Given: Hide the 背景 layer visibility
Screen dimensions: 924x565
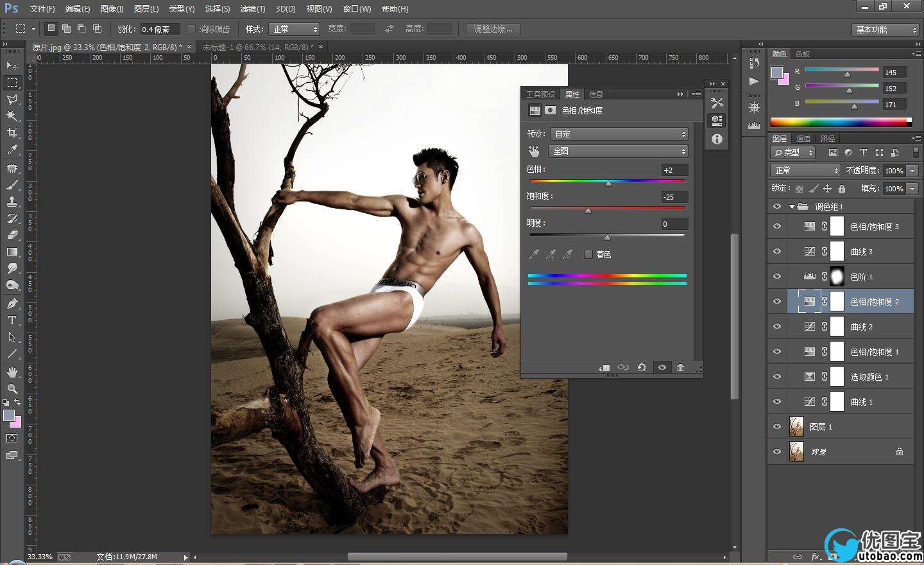Looking at the screenshot, I should pyautogui.click(x=777, y=452).
